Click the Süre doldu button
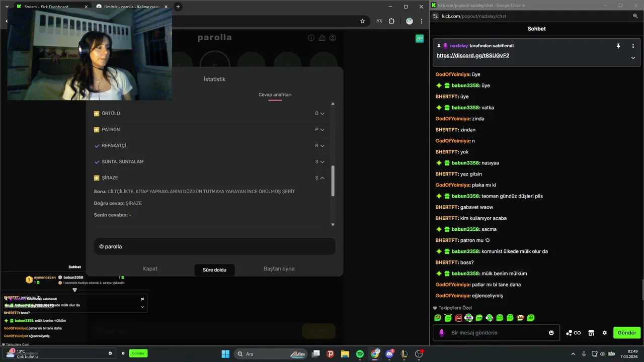This screenshot has height=362, width=644. click(x=214, y=270)
